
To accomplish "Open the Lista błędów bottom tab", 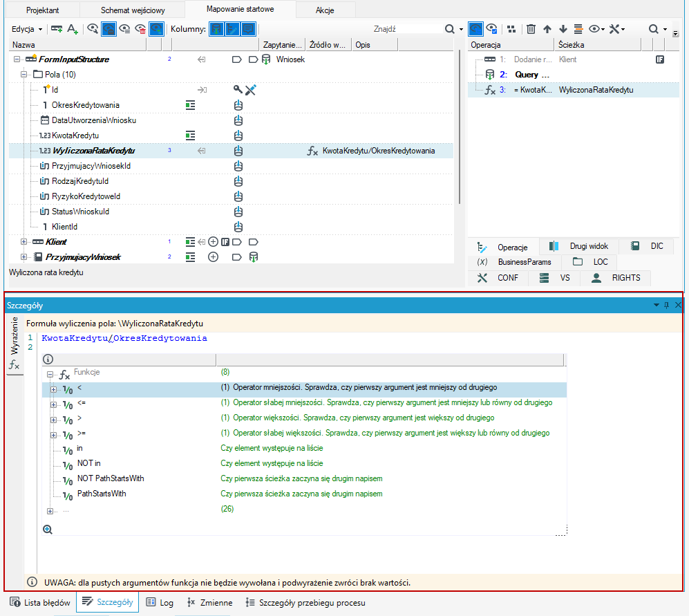I will click(x=40, y=602).
